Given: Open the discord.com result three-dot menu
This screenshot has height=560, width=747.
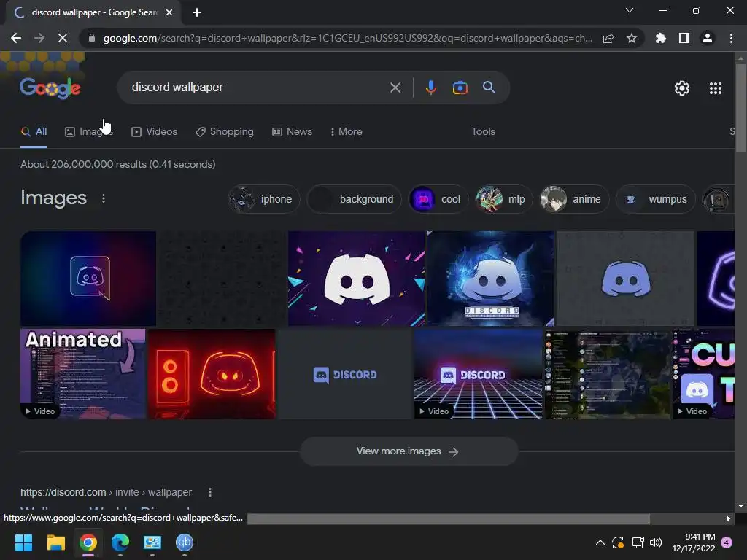Looking at the screenshot, I should pos(210,492).
